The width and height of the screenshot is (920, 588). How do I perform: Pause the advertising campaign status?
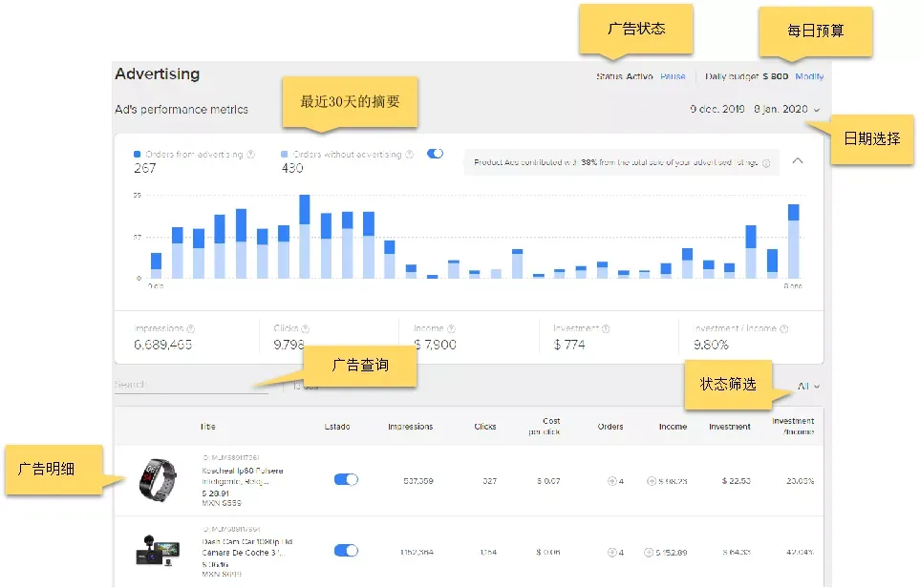tap(673, 76)
